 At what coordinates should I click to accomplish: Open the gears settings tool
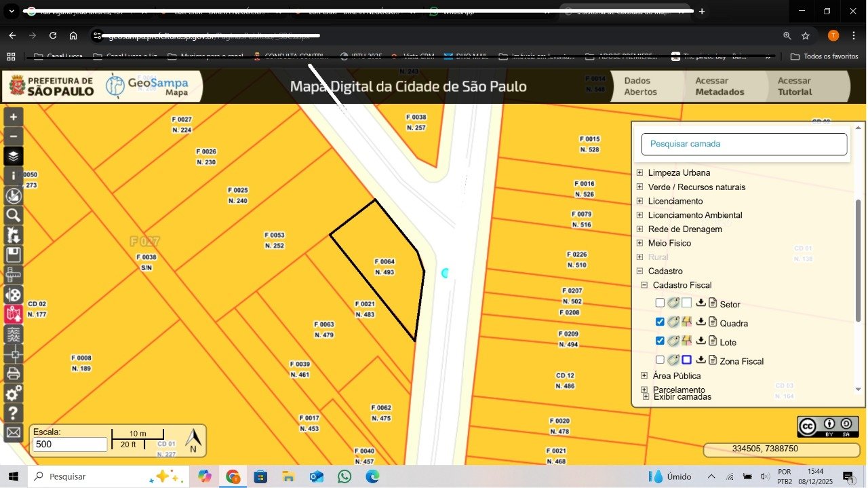[x=14, y=393]
